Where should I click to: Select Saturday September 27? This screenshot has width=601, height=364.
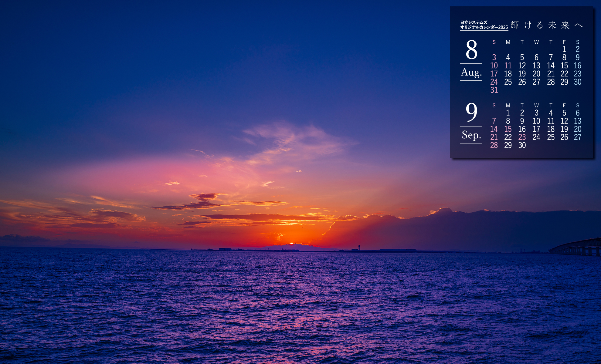(578, 137)
